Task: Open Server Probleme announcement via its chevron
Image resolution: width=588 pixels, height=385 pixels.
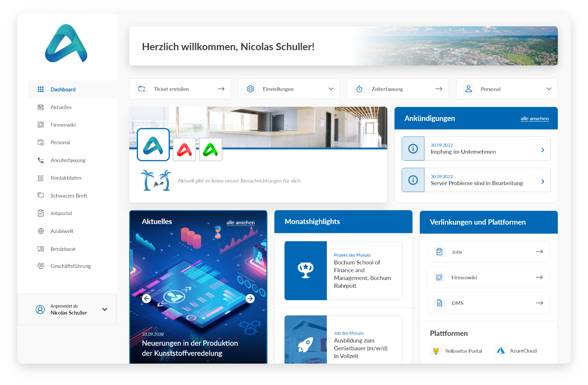Action: 543,182
